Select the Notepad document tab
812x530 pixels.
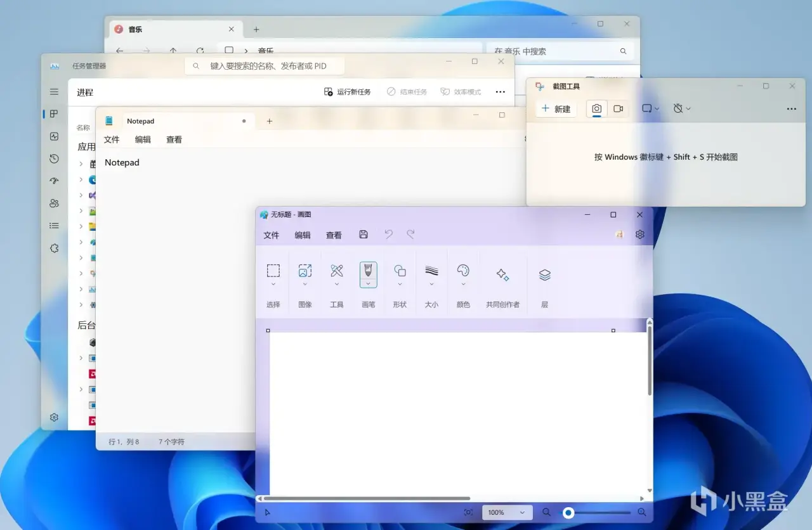point(176,121)
